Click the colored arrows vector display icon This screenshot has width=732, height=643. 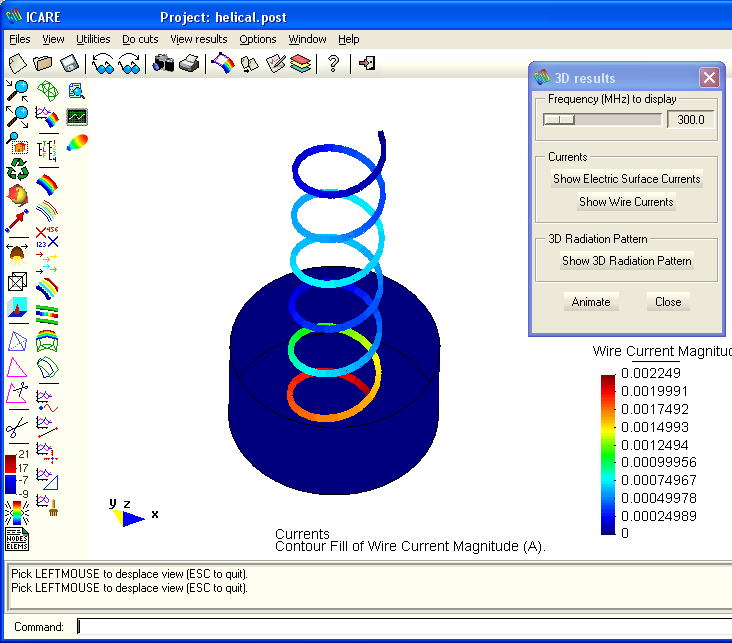pos(47,263)
